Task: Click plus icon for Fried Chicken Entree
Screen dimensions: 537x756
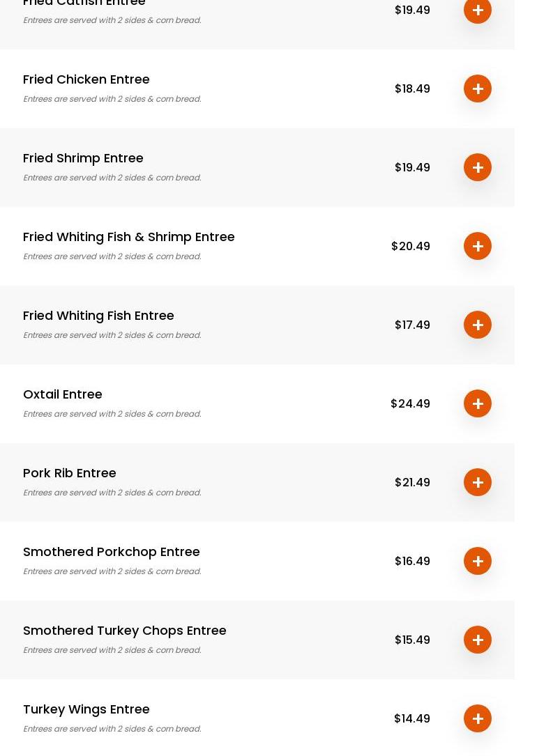Action: click(478, 88)
